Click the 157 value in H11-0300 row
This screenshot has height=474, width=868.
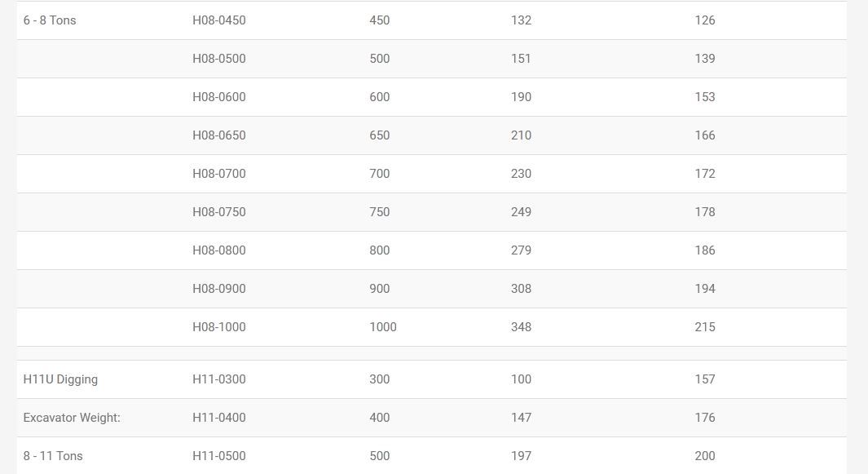705,379
